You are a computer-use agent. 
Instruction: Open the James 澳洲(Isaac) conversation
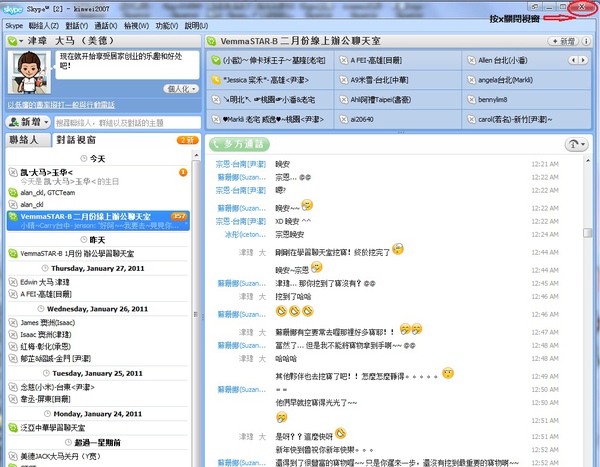[x=98, y=323]
